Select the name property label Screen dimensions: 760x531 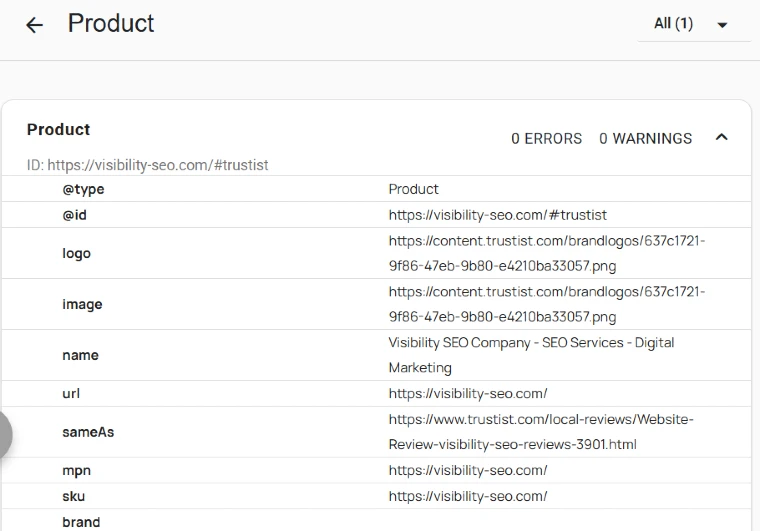(80, 355)
